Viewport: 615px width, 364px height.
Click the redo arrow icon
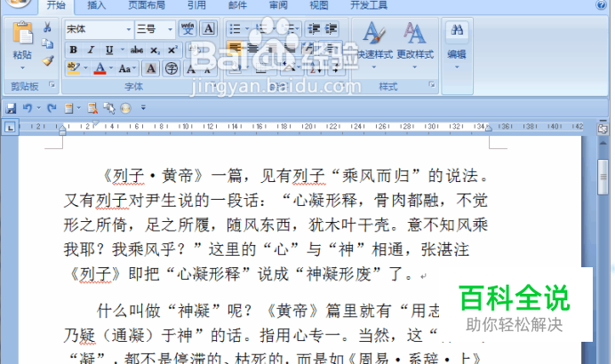tap(52, 107)
